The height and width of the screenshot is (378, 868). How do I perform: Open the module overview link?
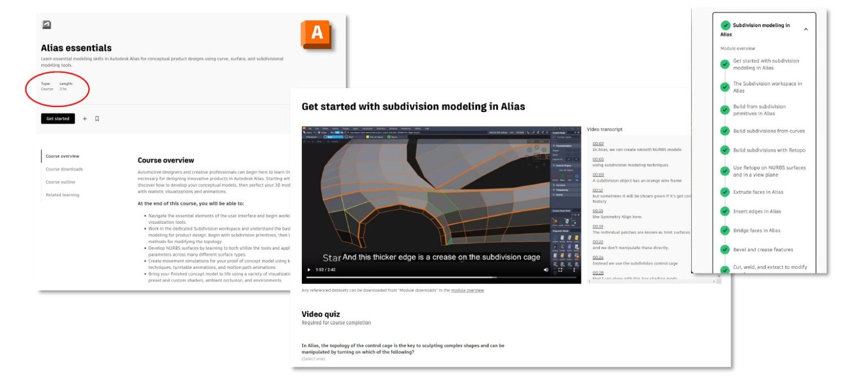coord(467,290)
